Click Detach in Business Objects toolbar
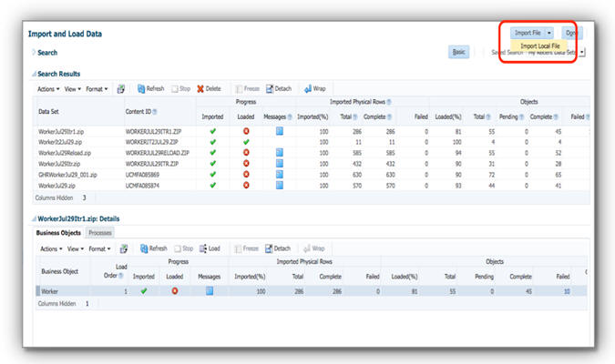The width and height of the screenshot is (615, 364). pyautogui.click(x=278, y=248)
